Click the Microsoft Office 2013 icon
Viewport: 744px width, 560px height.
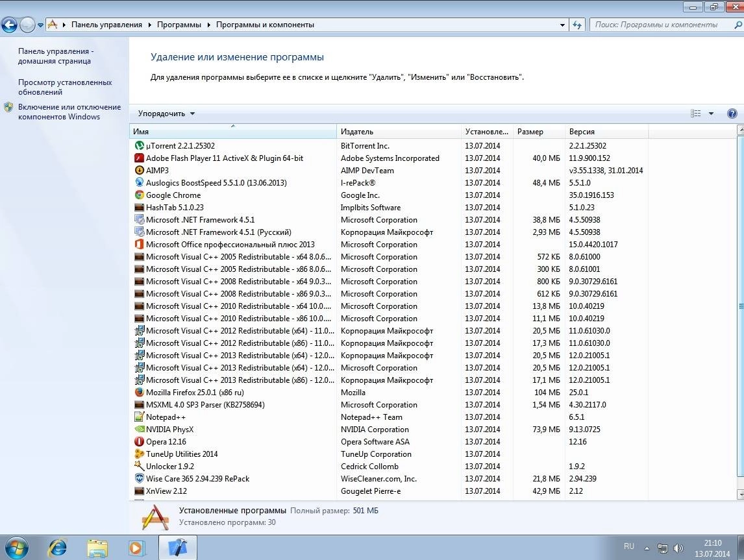pos(139,244)
